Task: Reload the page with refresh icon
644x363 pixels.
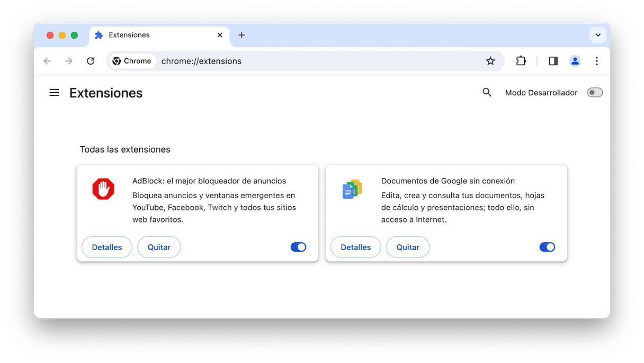Action: tap(91, 61)
